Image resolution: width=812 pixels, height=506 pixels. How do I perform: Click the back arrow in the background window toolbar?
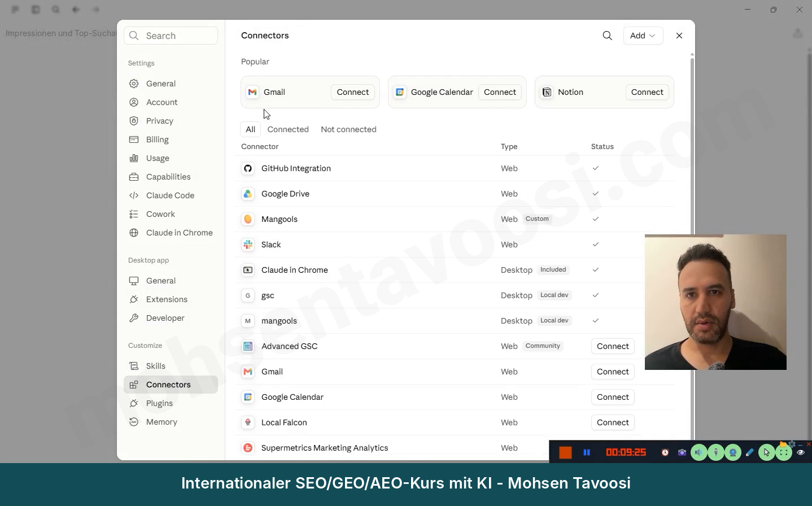click(x=76, y=10)
